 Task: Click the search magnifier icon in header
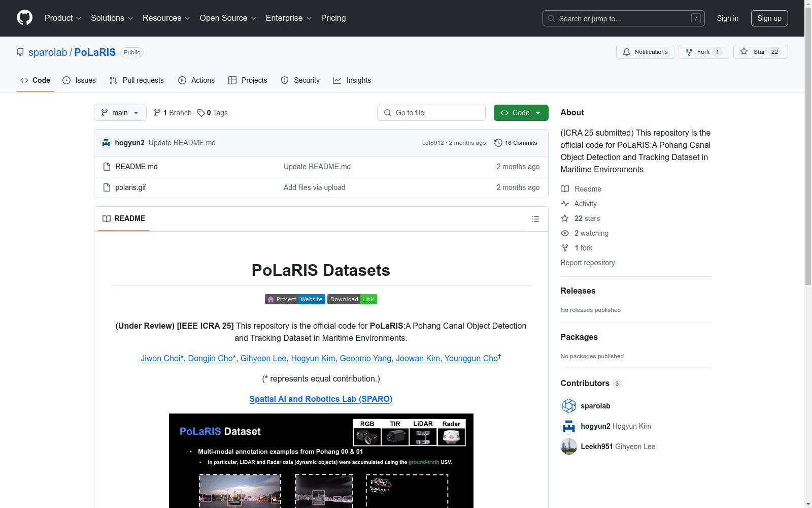551,18
